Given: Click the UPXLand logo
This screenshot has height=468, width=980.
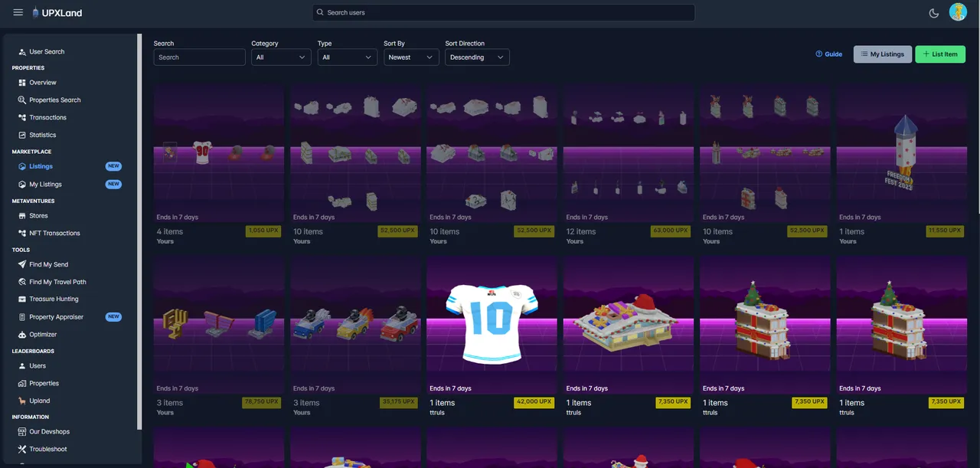Looking at the screenshot, I should point(57,13).
